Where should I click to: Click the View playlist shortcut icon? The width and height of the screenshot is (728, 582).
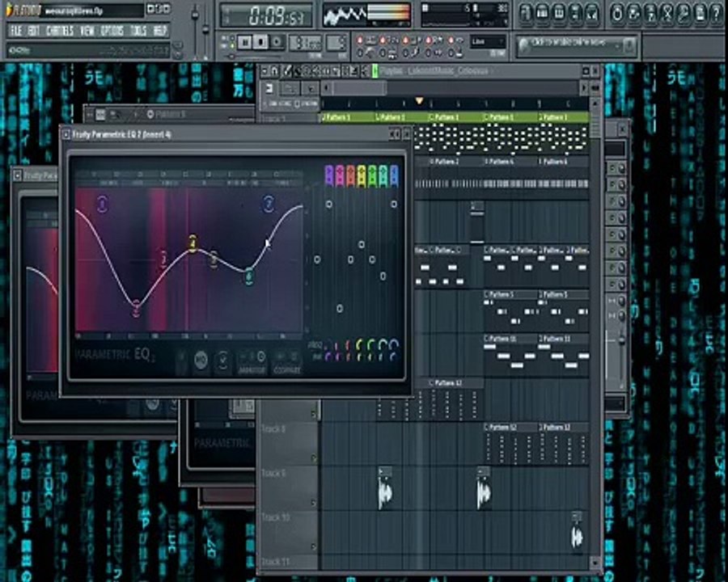[x=525, y=14]
